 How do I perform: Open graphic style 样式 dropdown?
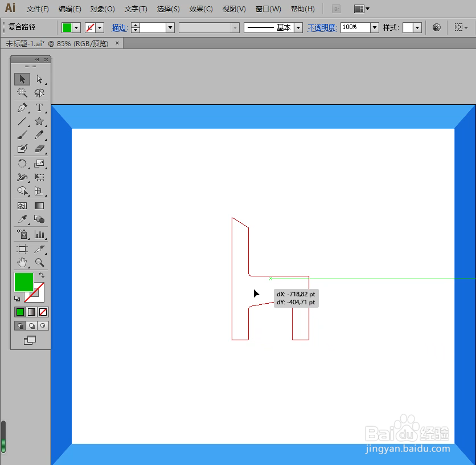(x=417, y=28)
